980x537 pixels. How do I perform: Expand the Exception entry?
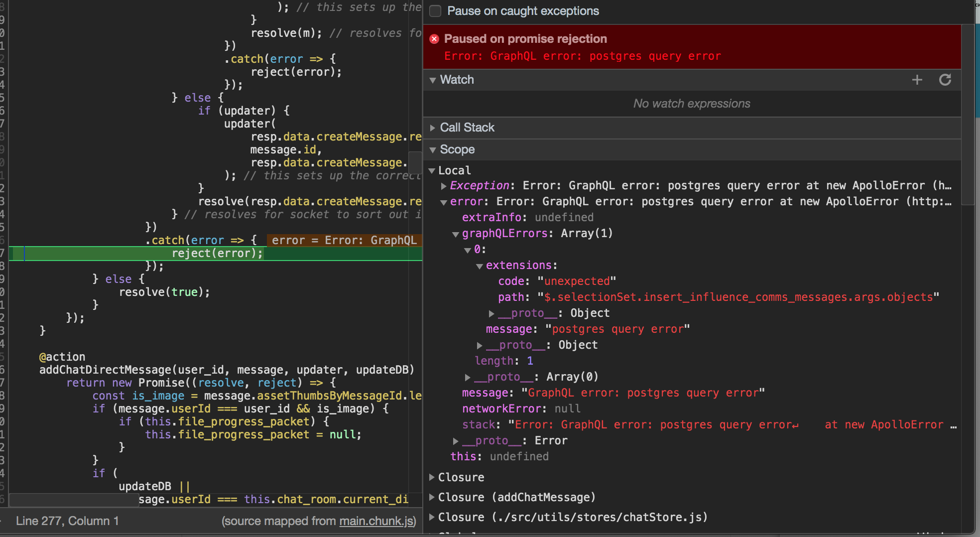pyautogui.click(x=444, y=186)
